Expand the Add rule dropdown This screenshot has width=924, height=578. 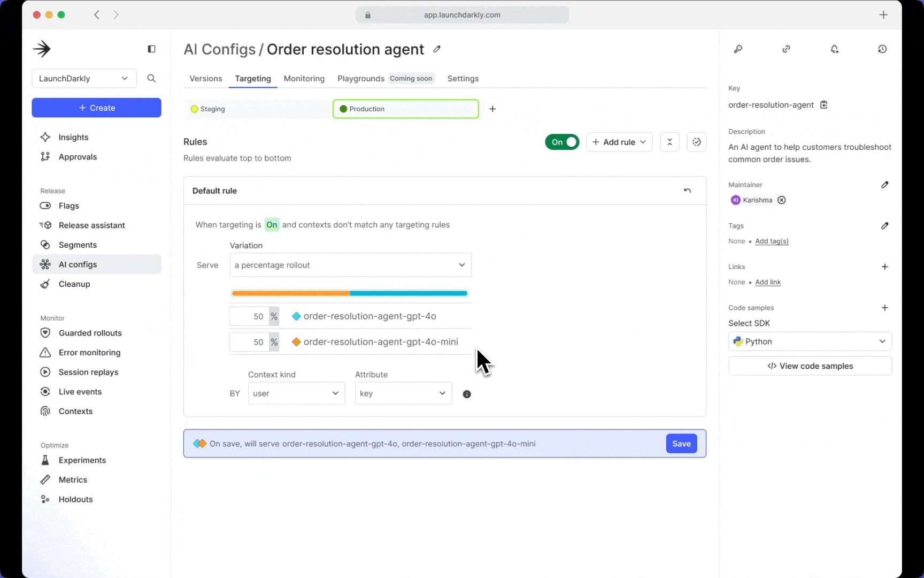(x=619, y=142)
